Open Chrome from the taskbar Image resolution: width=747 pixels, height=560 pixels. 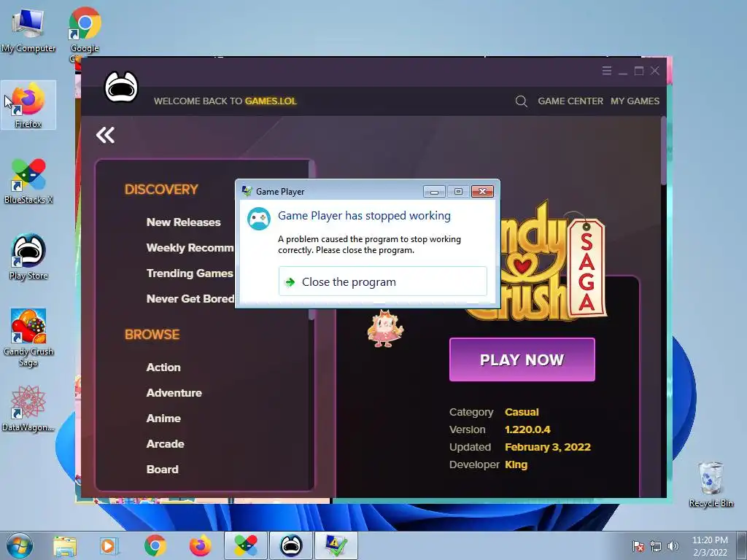tap(155, 545)
